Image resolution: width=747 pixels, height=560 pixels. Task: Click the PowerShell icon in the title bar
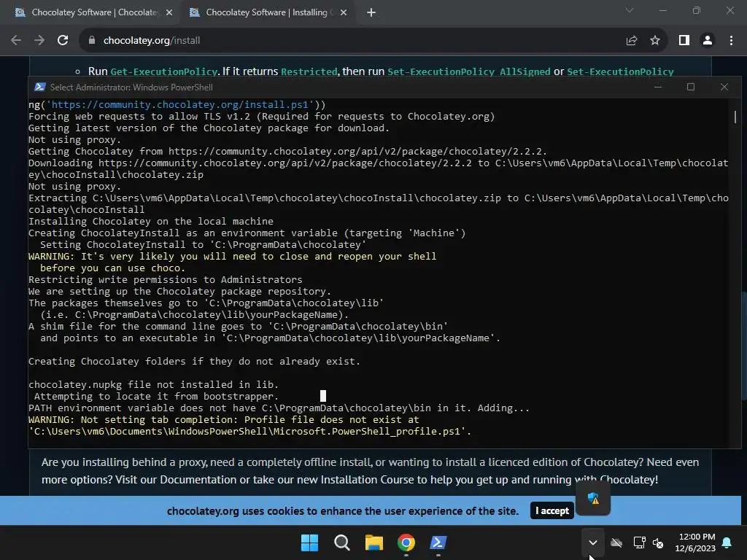40,87
